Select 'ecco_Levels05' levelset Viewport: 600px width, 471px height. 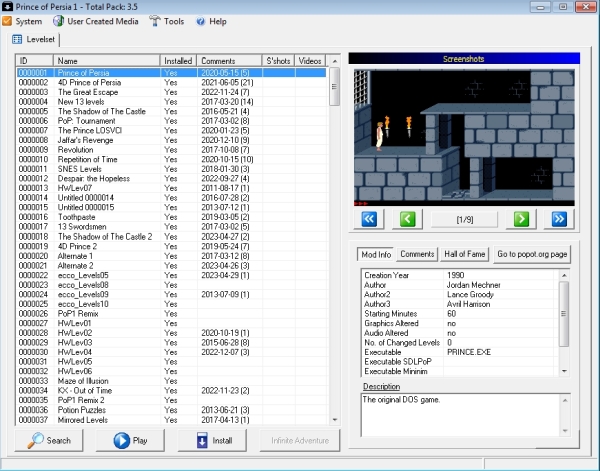tap(171, 275)
